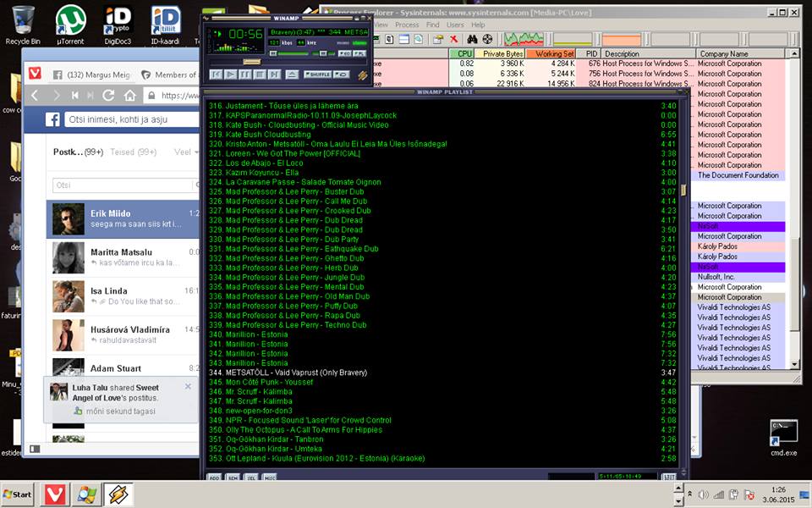
Task: Open Find menu in Process Explorer
Action: click(433, 25)
